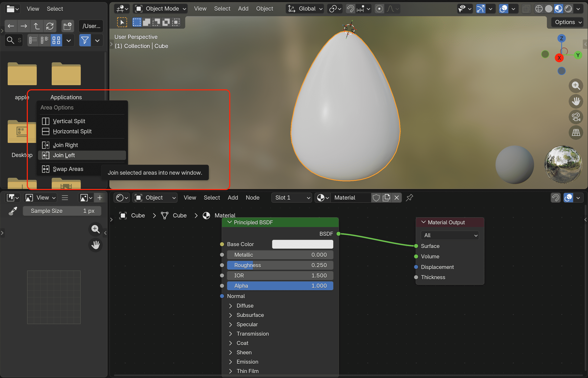The height and width of the screenshot is (378, 588).
Task: Go back in file browser history
Action: click(x=11, y=26)
